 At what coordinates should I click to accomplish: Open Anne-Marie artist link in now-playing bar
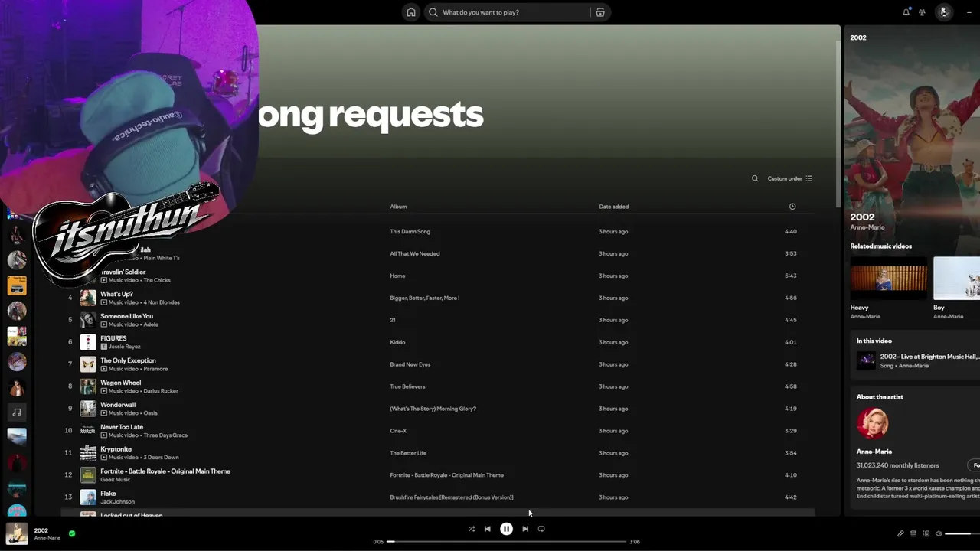pyautogui.click(x=47, y=538)
